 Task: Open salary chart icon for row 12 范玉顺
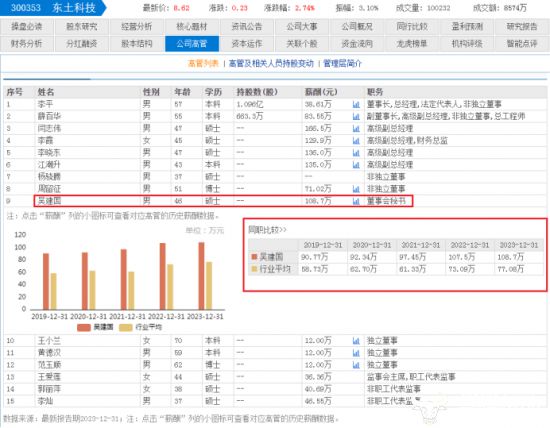[x=356, y=365]
